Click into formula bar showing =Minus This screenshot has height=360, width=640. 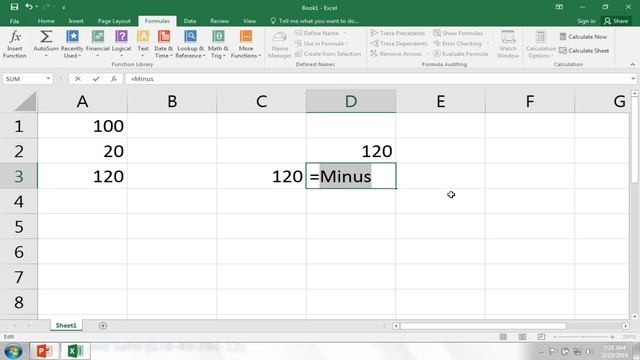click(377, 79)
